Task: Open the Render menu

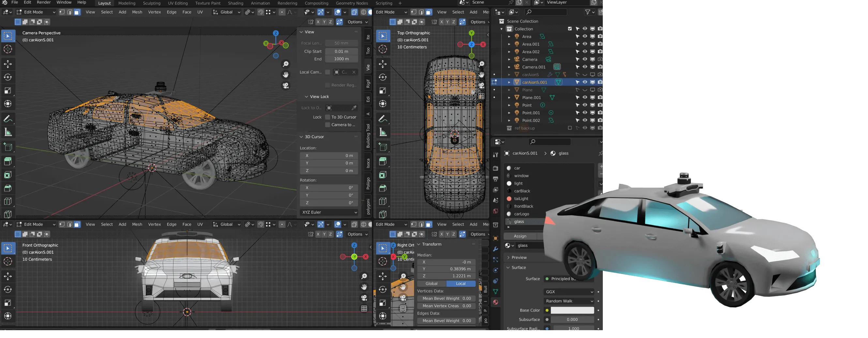Action: [x=43, y=2]
